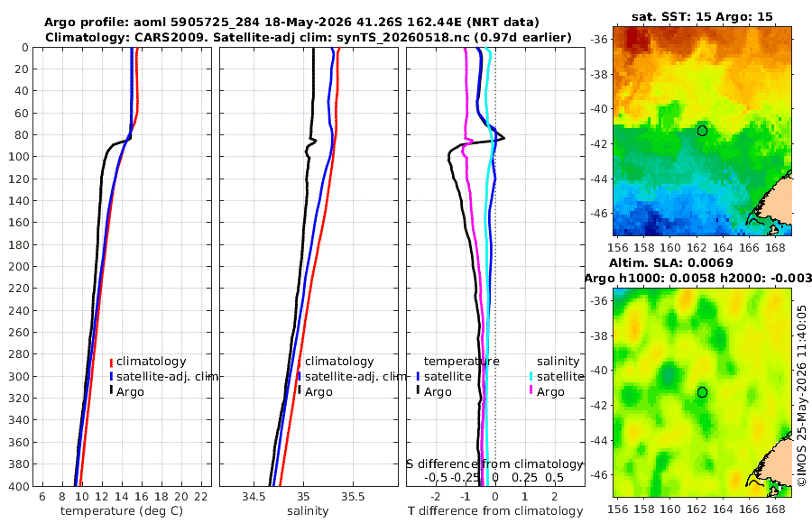Click the Argo float circle on SLA map

pos(702,392)
